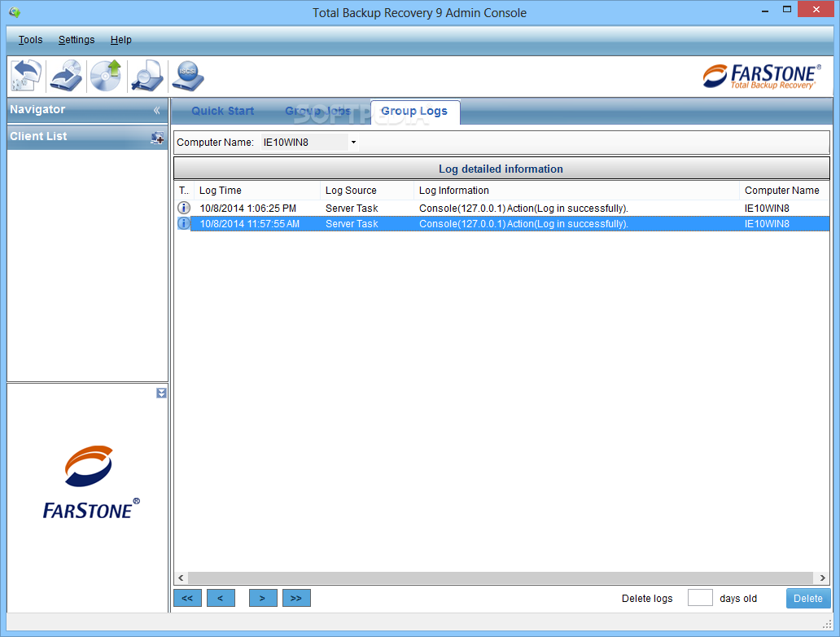Open the Settings menu
This screenshot has height=637, width=840.
coord(77,40)
